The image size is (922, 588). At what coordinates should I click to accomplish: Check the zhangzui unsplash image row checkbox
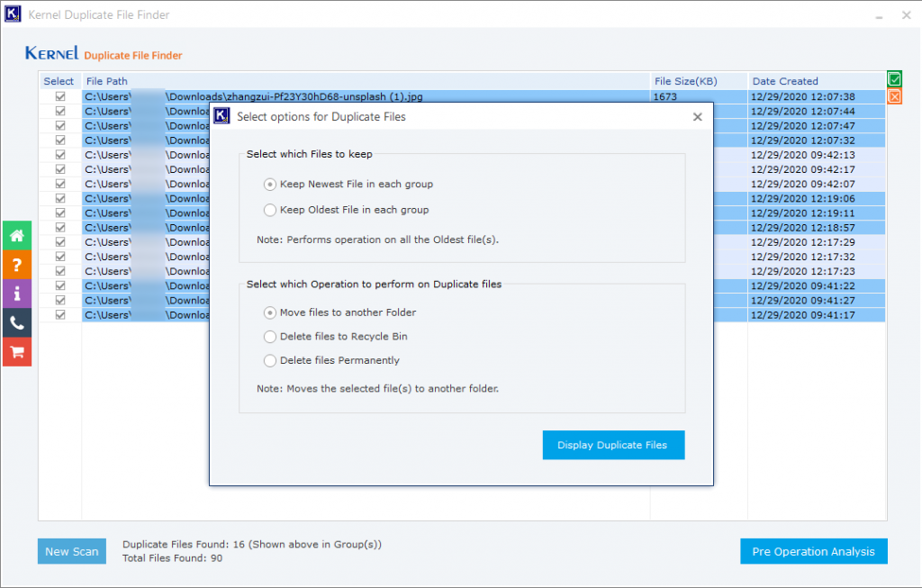coord(59,96)
